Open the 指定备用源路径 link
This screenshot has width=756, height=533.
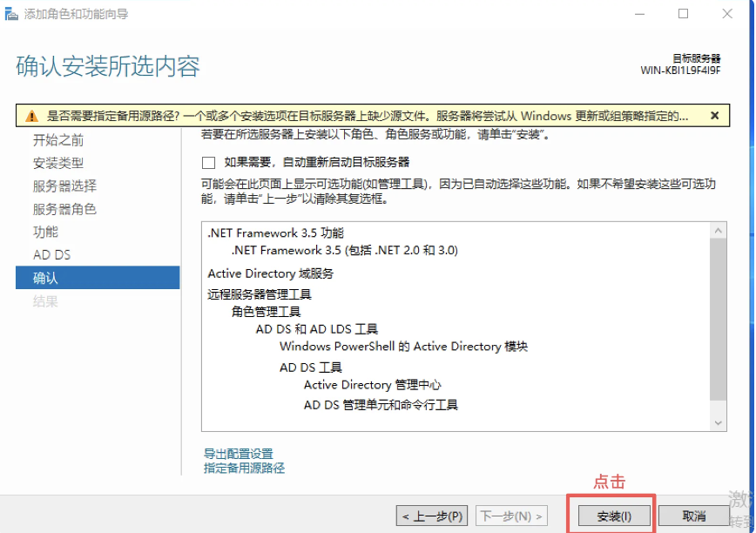coord(244,468)
